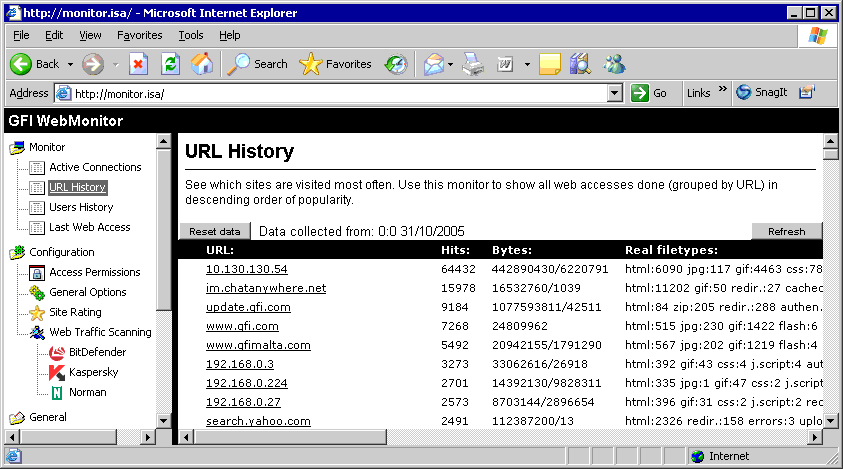
Task: Click the main pane horizontal scroll right arrow
Action: 815,437
